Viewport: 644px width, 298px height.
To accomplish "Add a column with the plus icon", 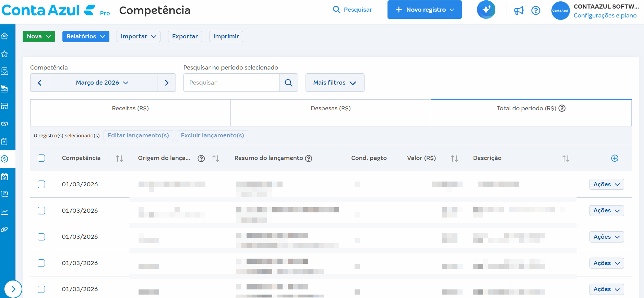I will tap(615, 158).
